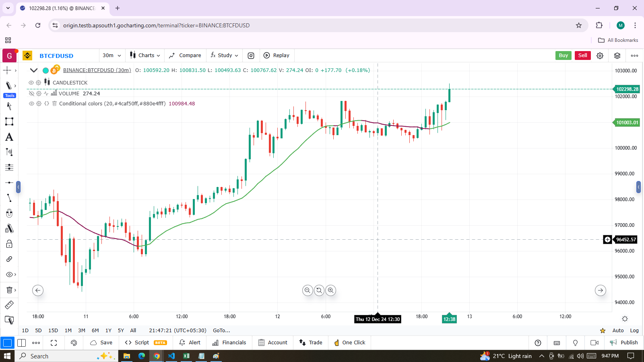Click the lock drawings icon
Image resolution: width=644 pixels, height=362 pixels.
coord(9,244)
